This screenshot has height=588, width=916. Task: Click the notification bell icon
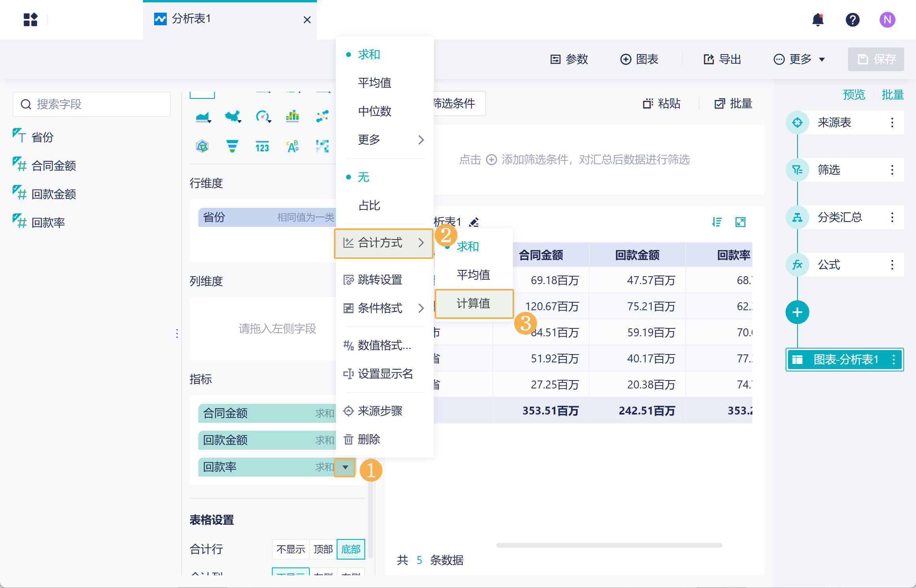[x=818, y=20]
